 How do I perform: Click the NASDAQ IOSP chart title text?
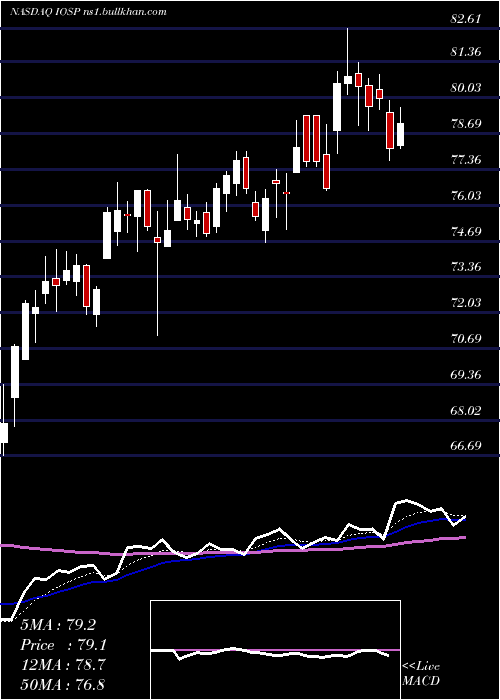tap(88, 12)
